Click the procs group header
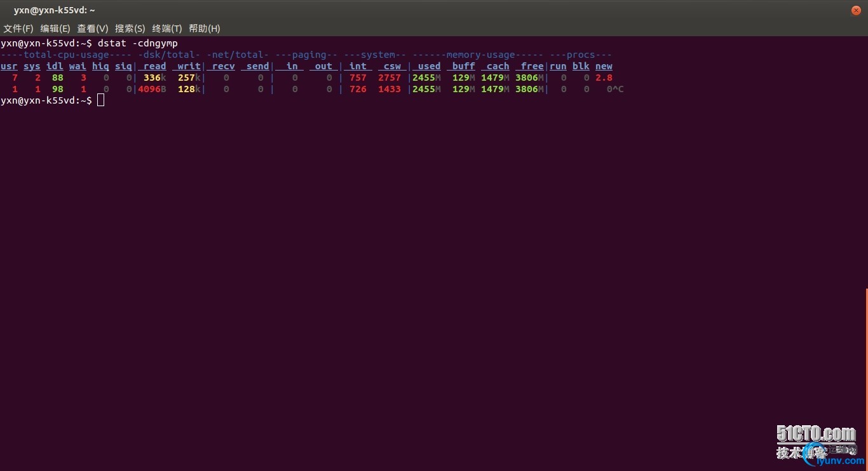The height and width of the screenshot is (471, 868). (581, 55)
